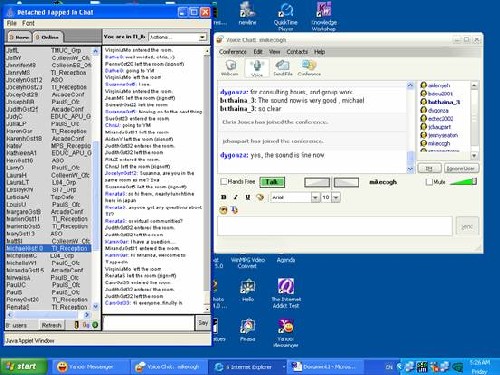The image size is (500, 375).
Task: Open the Conference menu
Action: [x=233, y=52]
